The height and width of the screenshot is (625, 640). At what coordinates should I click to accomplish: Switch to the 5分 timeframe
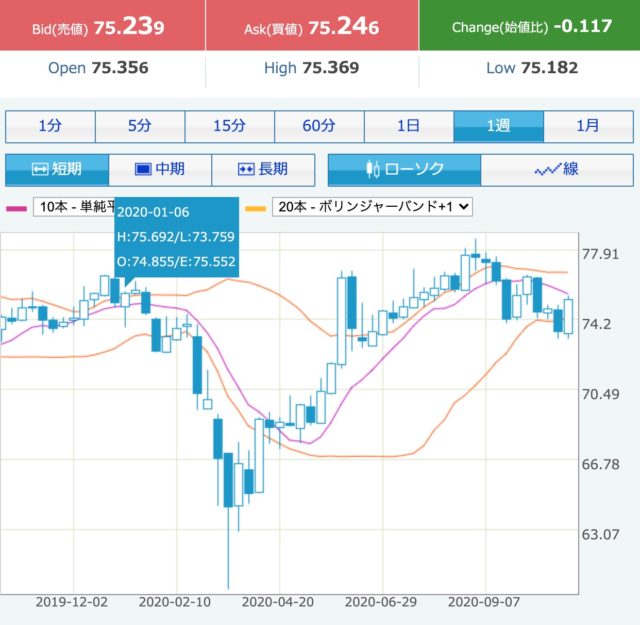[140, 126]
